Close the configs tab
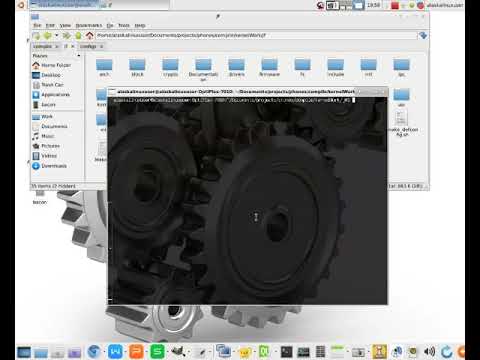This screenshot has width=480, height=360. click(x=101, y=46)
